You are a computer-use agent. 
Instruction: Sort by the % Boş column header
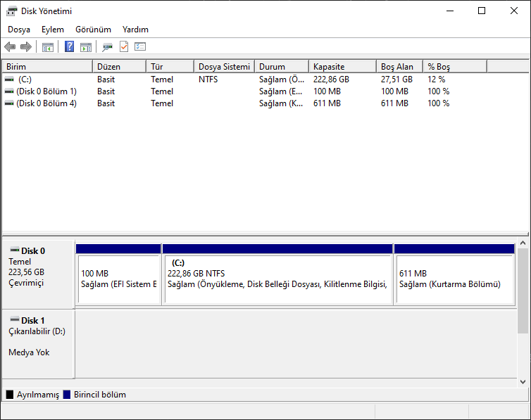(x=455, y=66)
